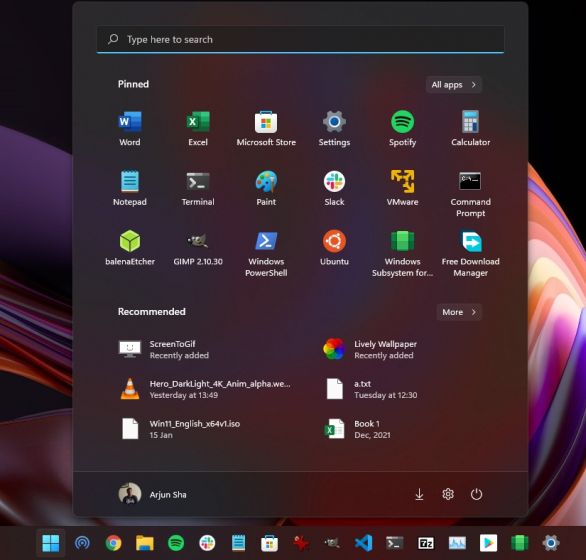
Task: Show More recommended items
Action: pos(459,312)
